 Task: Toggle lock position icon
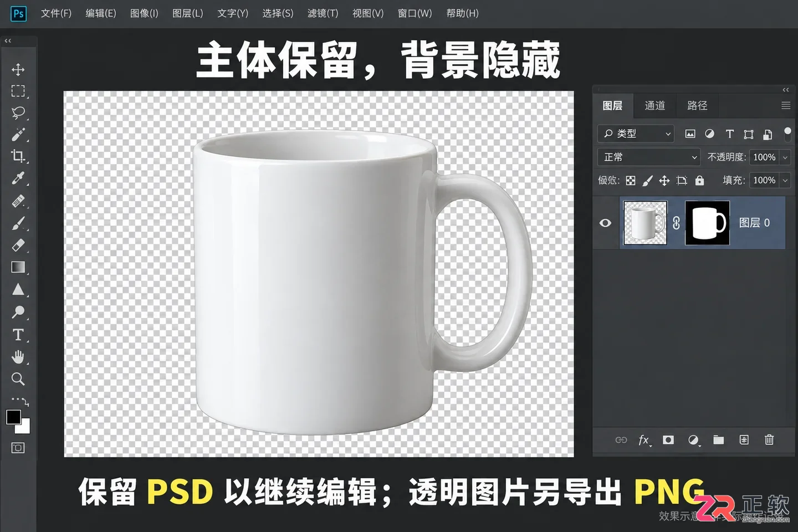click(x=664, y=180)
